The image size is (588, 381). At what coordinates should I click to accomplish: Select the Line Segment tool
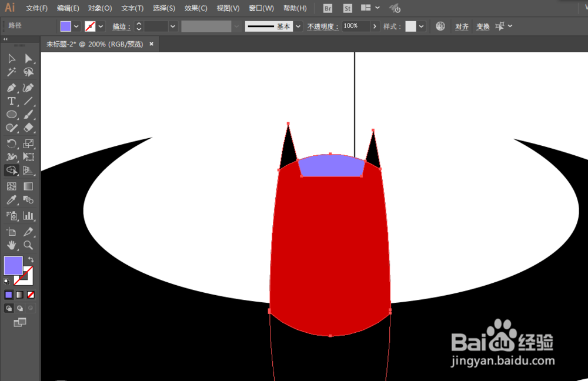[28, 101]
